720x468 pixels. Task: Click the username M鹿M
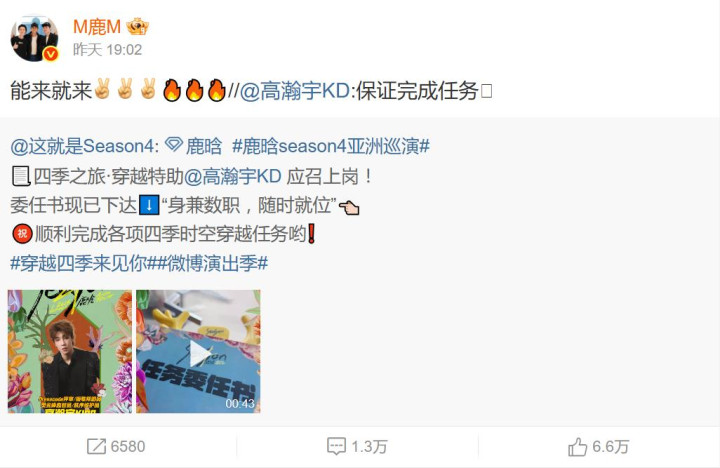97,27
